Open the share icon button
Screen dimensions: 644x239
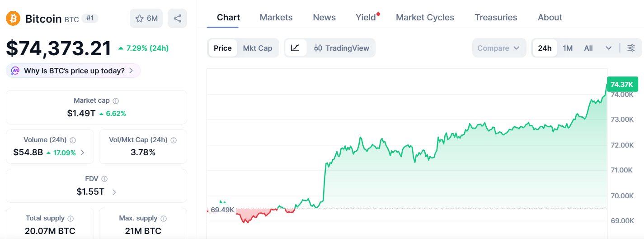177,19
